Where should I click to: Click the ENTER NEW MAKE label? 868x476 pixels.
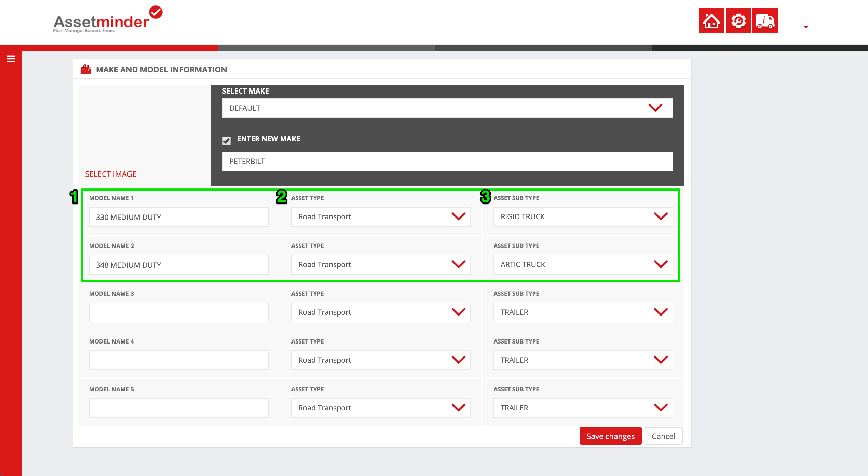pyautogui.click(x=269, y=139)
